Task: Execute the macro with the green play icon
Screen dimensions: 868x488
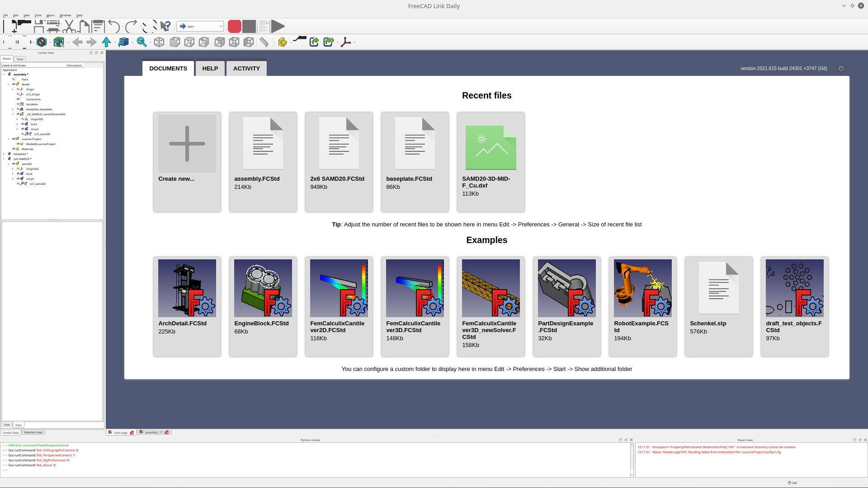Action: 278,26
